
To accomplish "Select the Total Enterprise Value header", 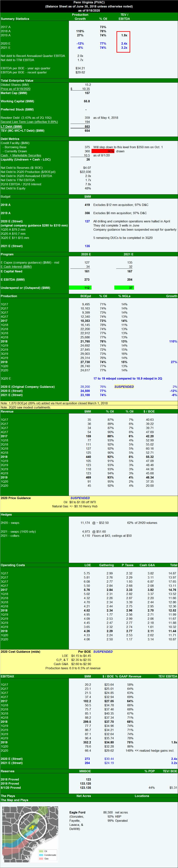I will click(17, 81).
